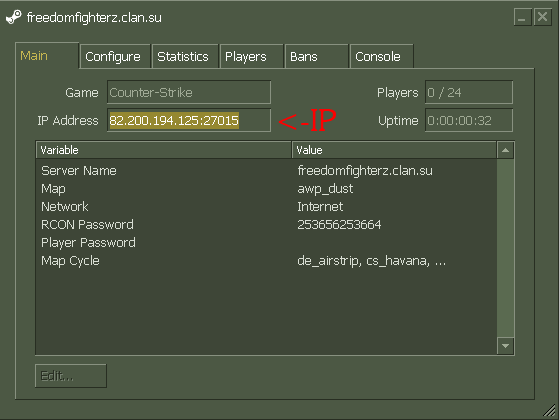This screenshot has width=560, height=420.
Task: Sort by the Value column header
Action: pyautogui.click(x=394, y=150)
